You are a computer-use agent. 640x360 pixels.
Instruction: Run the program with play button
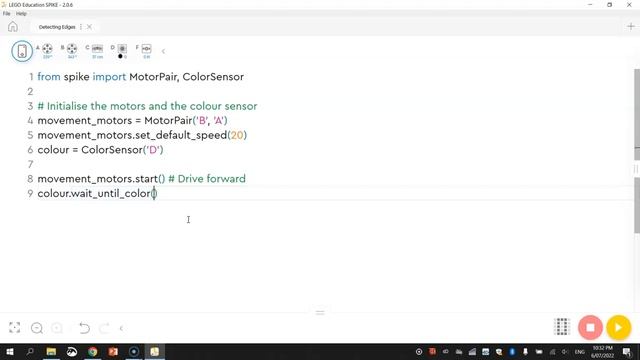(618, 327)
